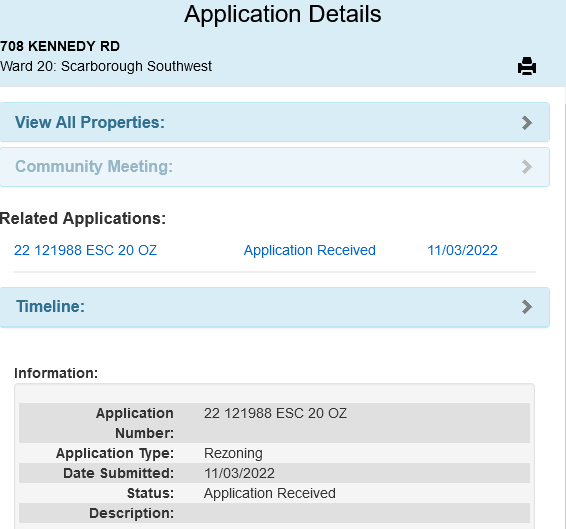Viewport: 566px width, 529px height.
Task: Expand the Timeline section
Action: (275, 307)
